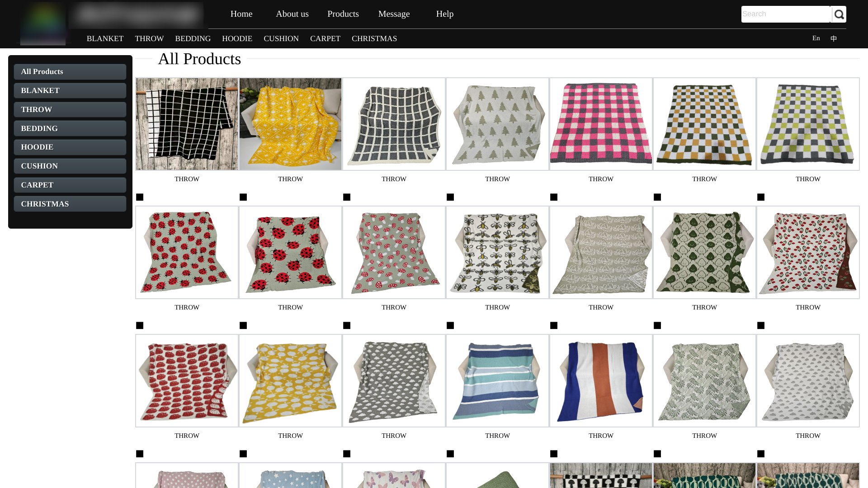Open blue white orange stripe throw thumbnail
Image resolution: width=868 pixels, height=488 pixels.
(601, 381)
